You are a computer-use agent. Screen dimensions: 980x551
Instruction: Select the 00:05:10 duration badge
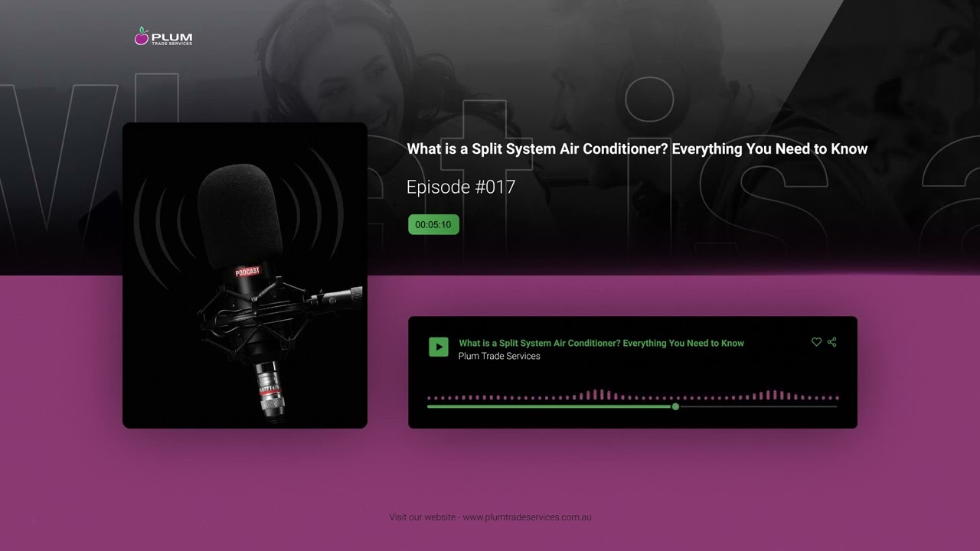point(433,224)
